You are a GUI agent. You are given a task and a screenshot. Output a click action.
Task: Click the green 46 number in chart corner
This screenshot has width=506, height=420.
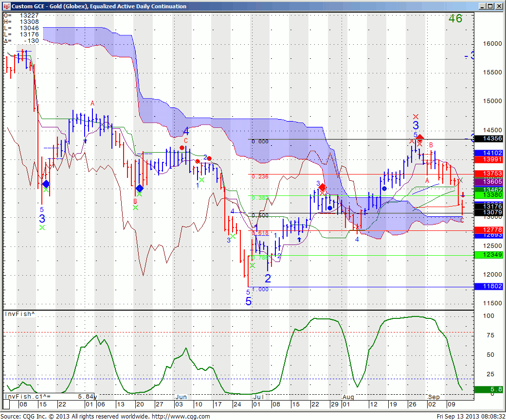click(455, 19)
